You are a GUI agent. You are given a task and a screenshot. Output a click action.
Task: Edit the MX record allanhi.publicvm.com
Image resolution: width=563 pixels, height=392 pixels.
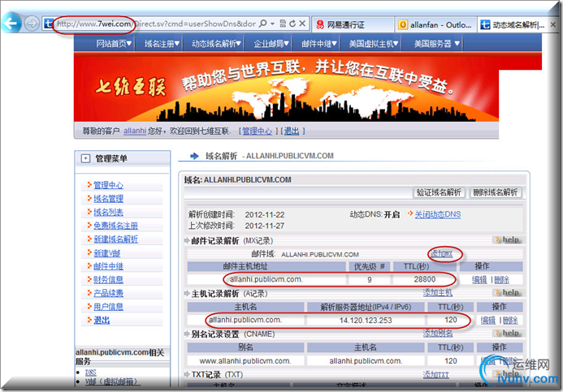tap(479, 280)
